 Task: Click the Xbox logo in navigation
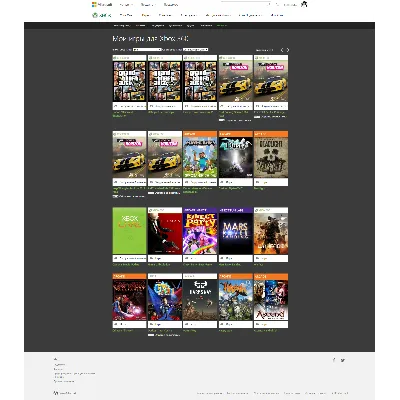[x=102, y=15]
